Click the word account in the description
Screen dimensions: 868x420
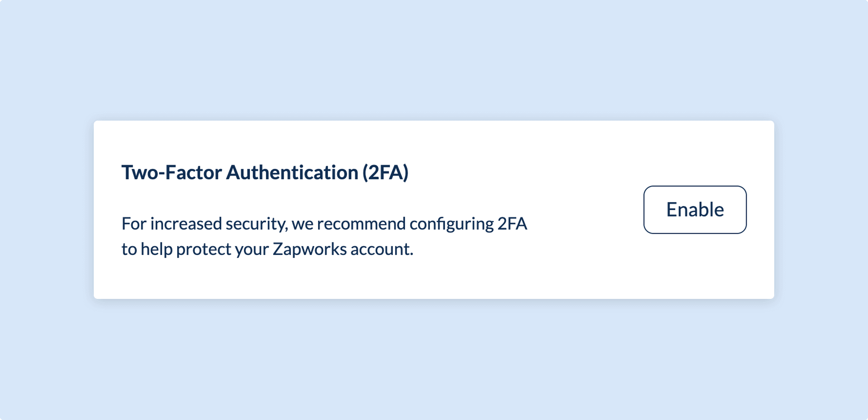[382, 249]
